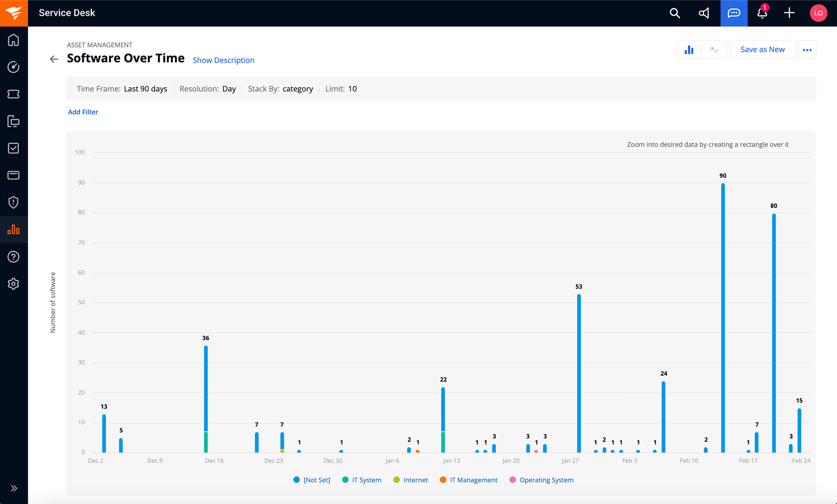The image size is (837, 504).
Task: Open the Time Frame Last 90 days dropdown
Action: click(145, 89)
